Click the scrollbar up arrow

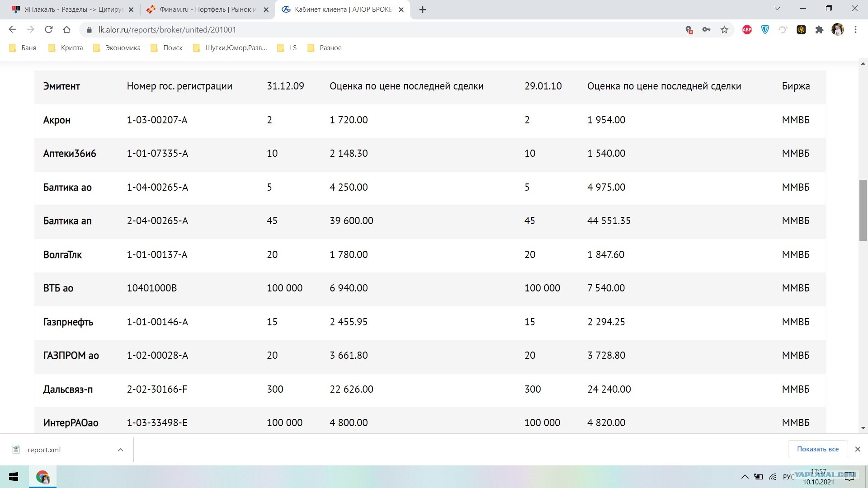click(863, 64)
